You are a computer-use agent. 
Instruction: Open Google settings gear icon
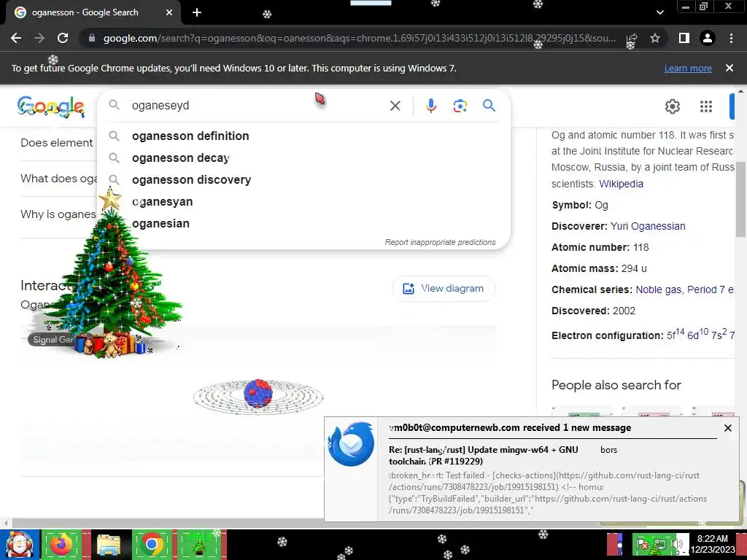coord(672,106)
